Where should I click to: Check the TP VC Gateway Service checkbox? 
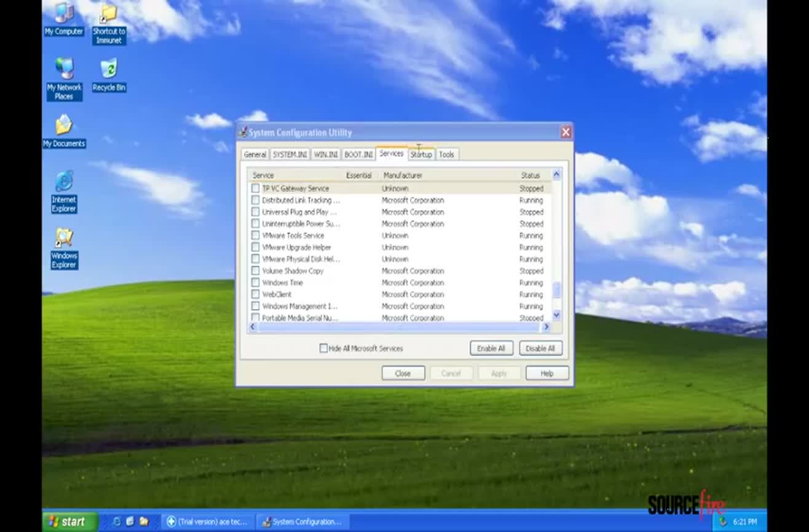pyautogui.click(x=255, y=188)
